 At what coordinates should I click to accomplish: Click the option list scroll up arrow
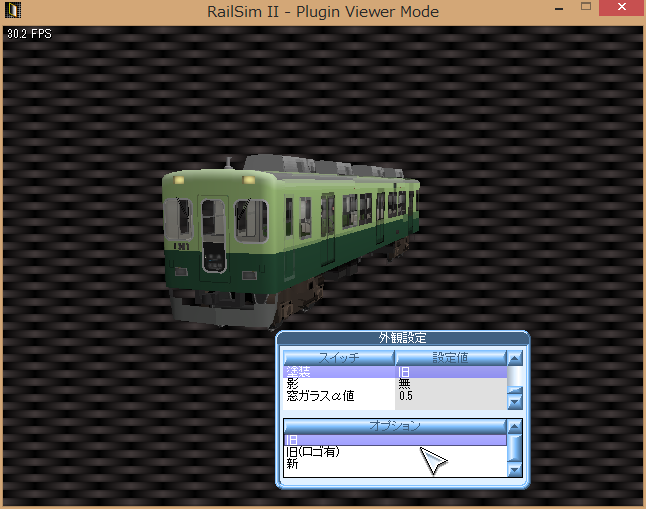click(515, 426)
